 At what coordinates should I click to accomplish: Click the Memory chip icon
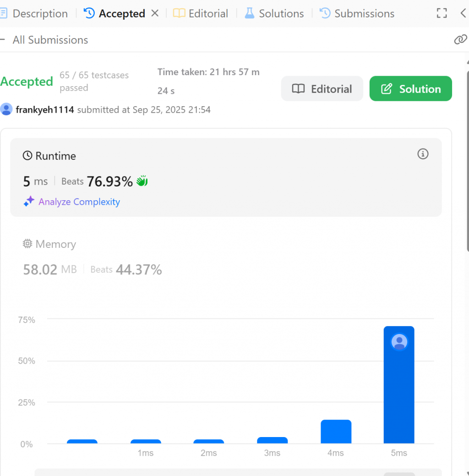coord(27,244)
